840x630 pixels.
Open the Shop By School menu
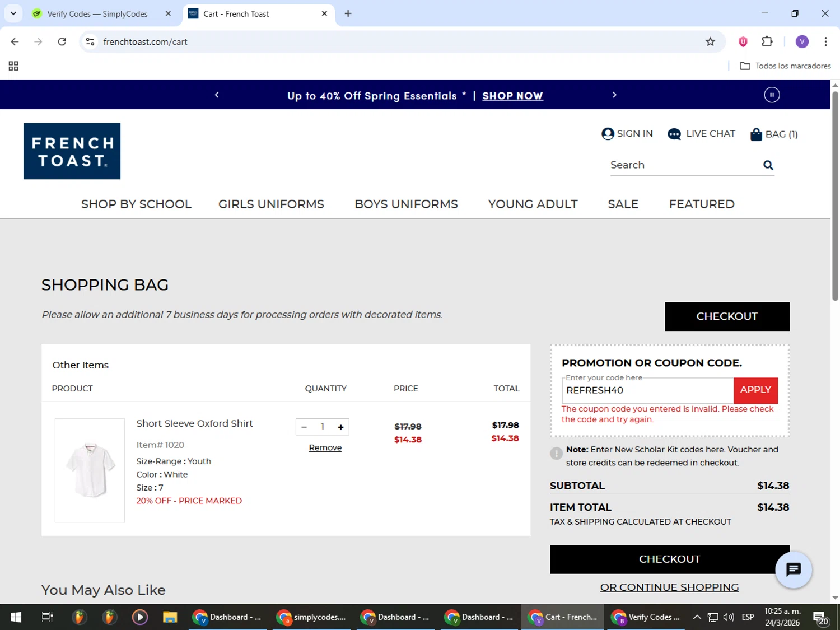click(x=136, y=204)
